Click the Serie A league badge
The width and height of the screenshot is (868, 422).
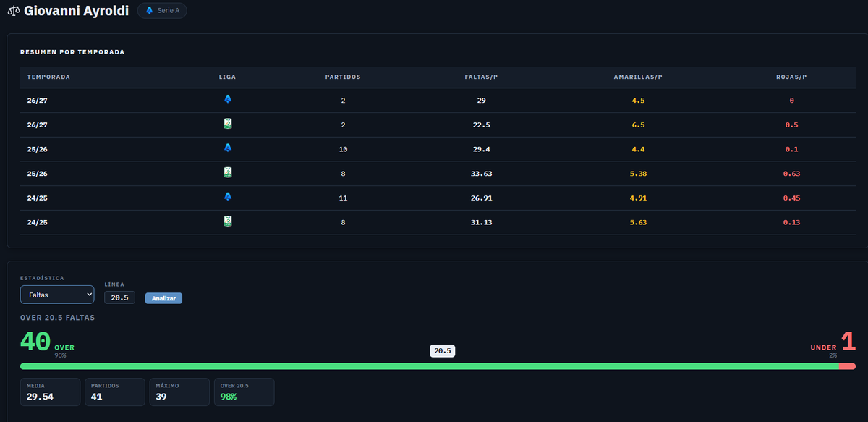[162, 11]
